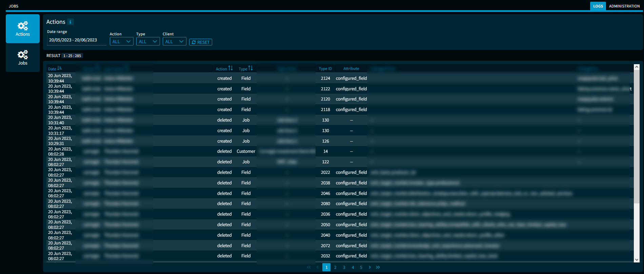
Task: Click Type ID 122 cell
Action: coord(325,162)
